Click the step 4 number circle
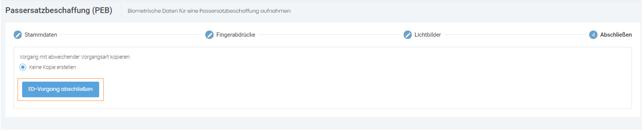 tap(593, 35)
